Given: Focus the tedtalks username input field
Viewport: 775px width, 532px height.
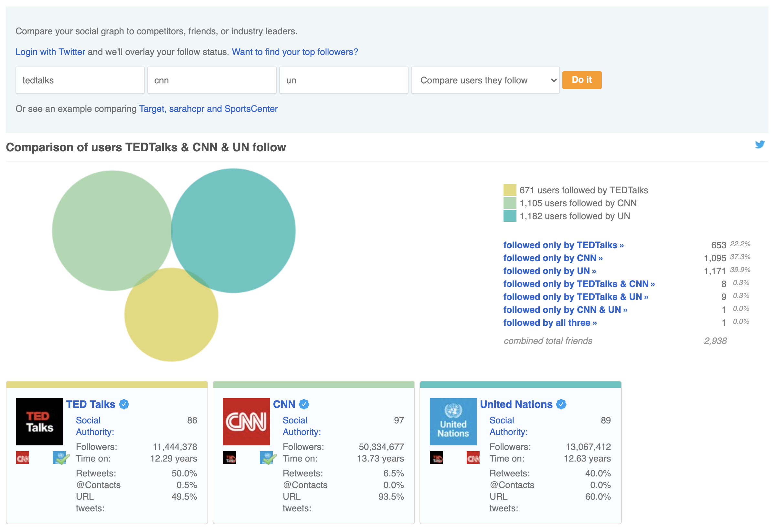Looking at the screenshot, I should [80, 80].
